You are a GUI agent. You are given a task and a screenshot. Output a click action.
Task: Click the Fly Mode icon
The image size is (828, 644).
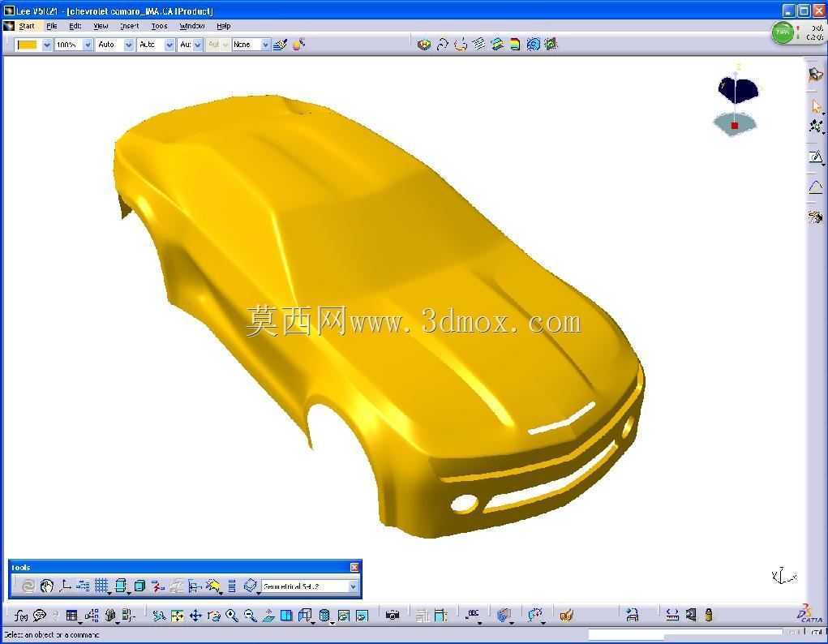point(158,616)
